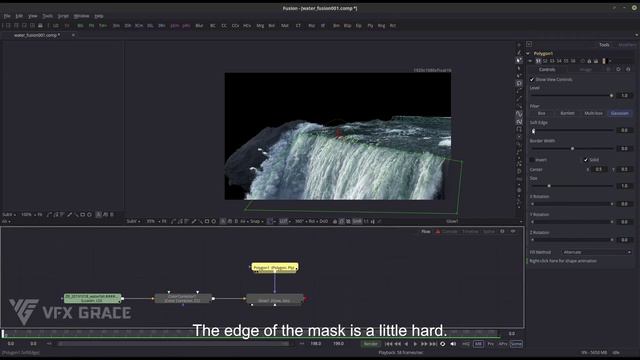Toggle the Prx proxy button
Viewport: 640px width, 360px height.
tap(491, 344)
